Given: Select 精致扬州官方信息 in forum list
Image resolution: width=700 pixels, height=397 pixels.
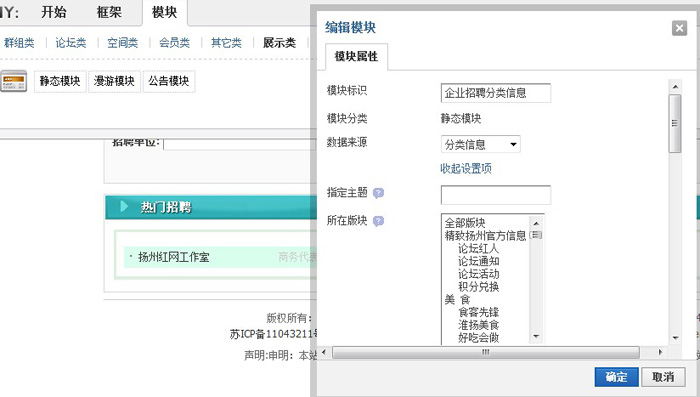Looking at the screenshot, I should (x=486, y=235).
